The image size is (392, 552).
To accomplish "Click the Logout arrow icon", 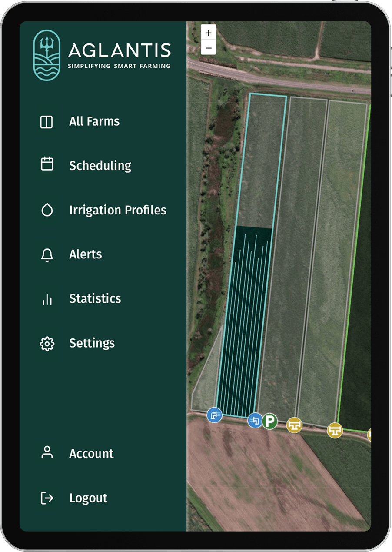I will click(47, 498).
